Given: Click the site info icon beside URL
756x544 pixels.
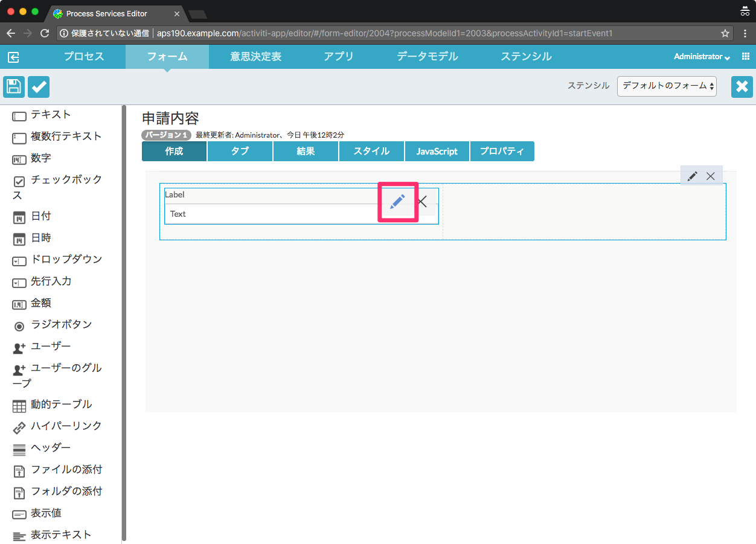Looking at the screenshot, I should (64, 33).
